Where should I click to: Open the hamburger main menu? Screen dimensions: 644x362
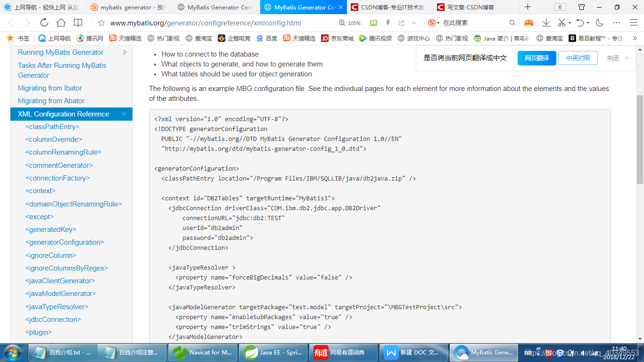[x=634, y=23]
